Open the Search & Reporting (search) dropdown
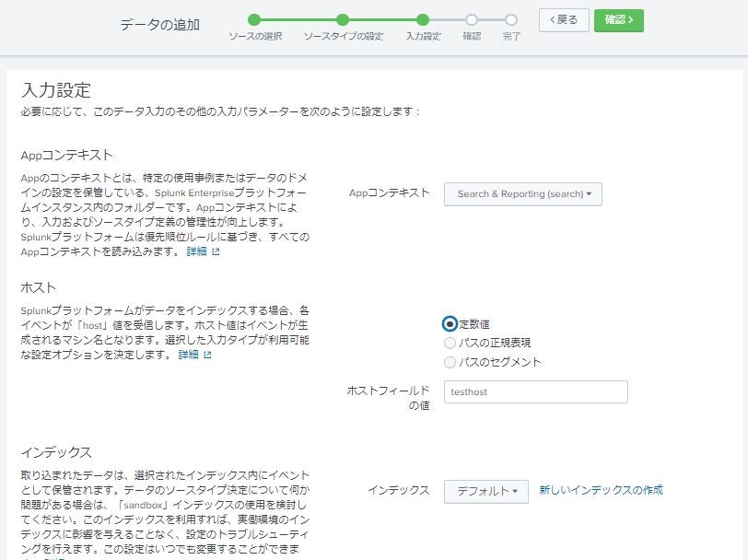Image resolution: width=748 pixels, height=560 pixels. pos(522,193)
